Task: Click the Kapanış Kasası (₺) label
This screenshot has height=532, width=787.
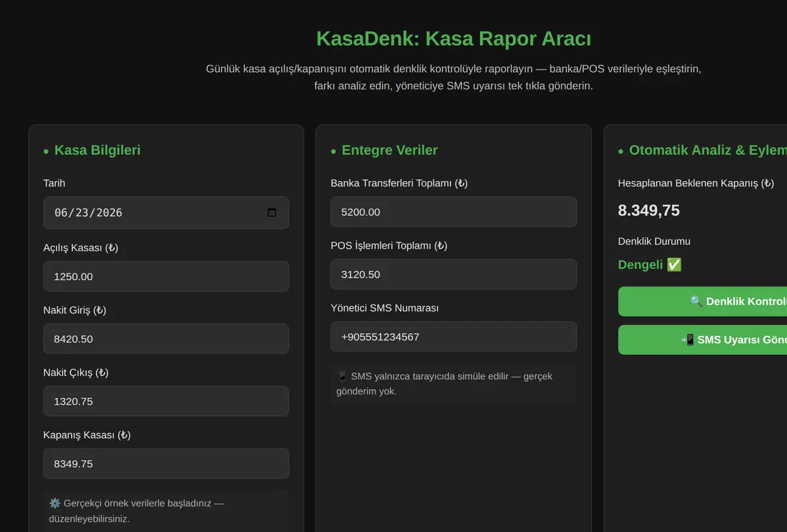Action: coord(87,435)
